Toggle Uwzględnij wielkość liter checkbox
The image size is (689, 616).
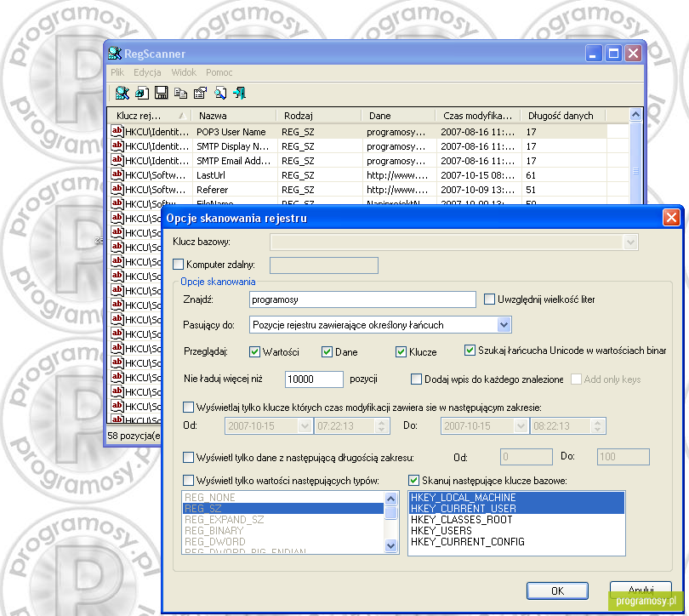489,299
